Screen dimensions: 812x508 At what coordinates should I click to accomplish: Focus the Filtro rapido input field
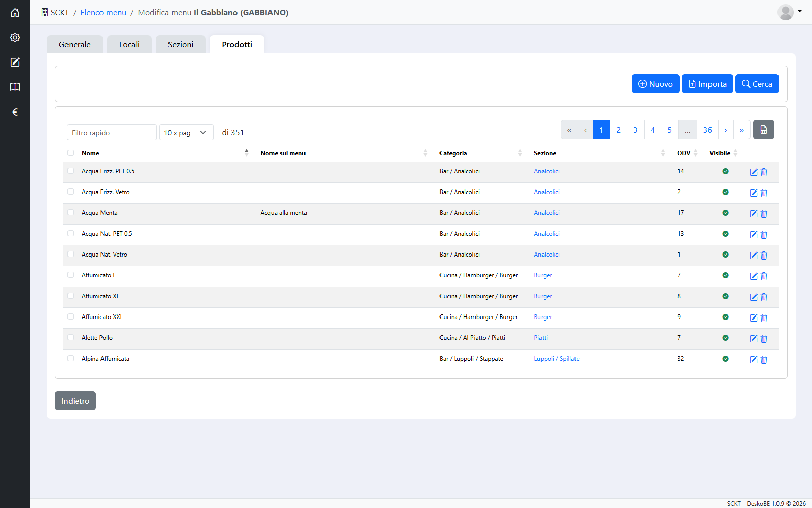coord(112,133)
